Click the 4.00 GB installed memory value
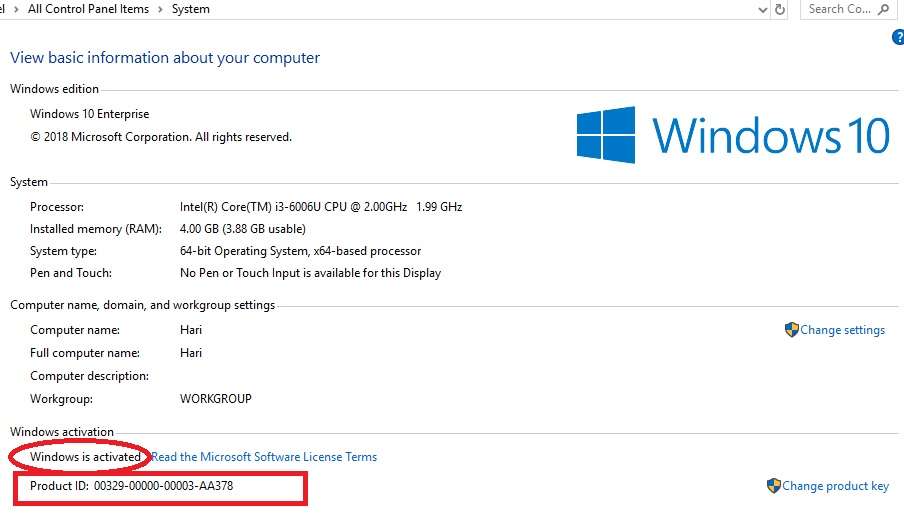904x524 pixels. coord(243,229)
